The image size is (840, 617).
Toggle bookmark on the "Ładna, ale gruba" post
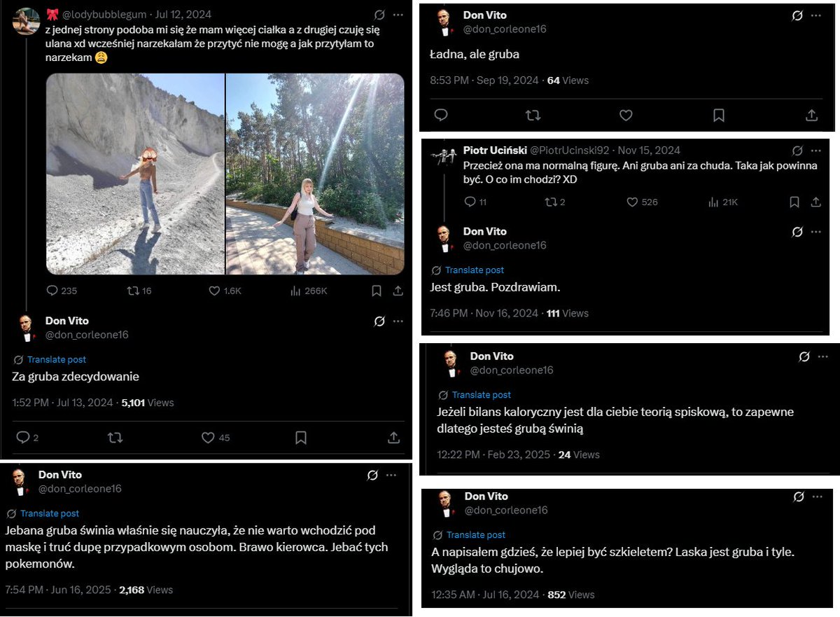point(719,115)
